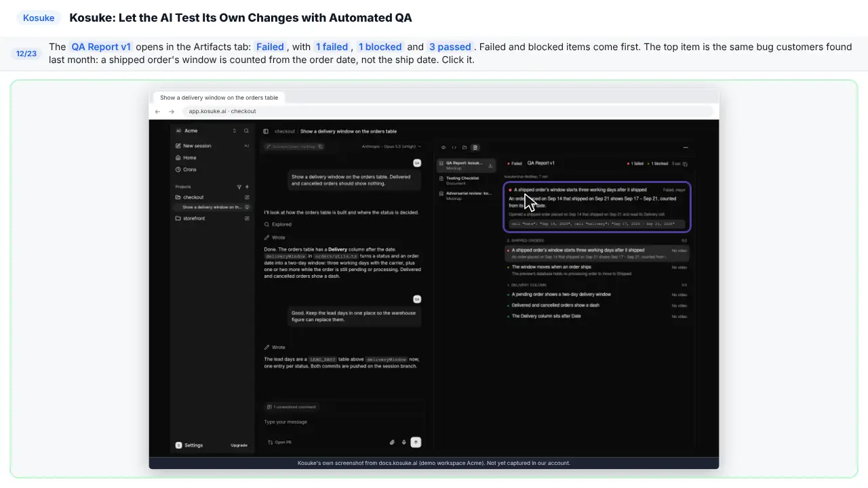
Task: Copy the QA Report with the copy icon
Action: pyautogui.click(x=686, y=164)
